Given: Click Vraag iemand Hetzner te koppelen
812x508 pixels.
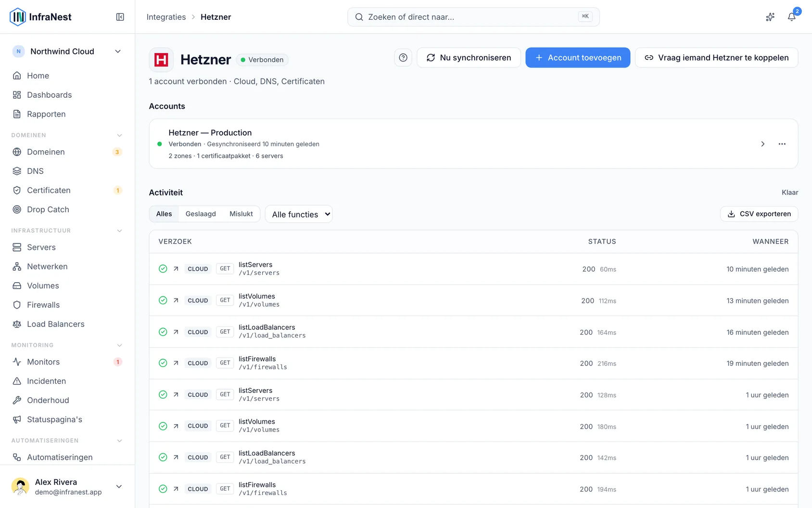Looking at the screenshot, I should point(716,58).
